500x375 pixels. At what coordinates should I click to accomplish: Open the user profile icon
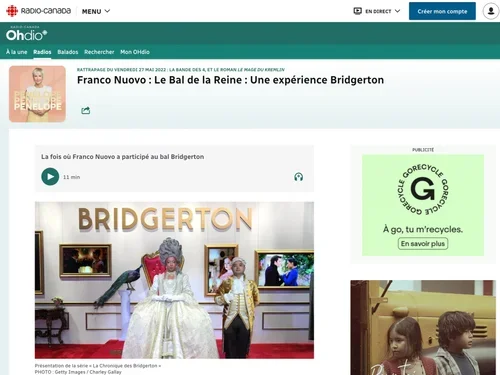[491, 11]
